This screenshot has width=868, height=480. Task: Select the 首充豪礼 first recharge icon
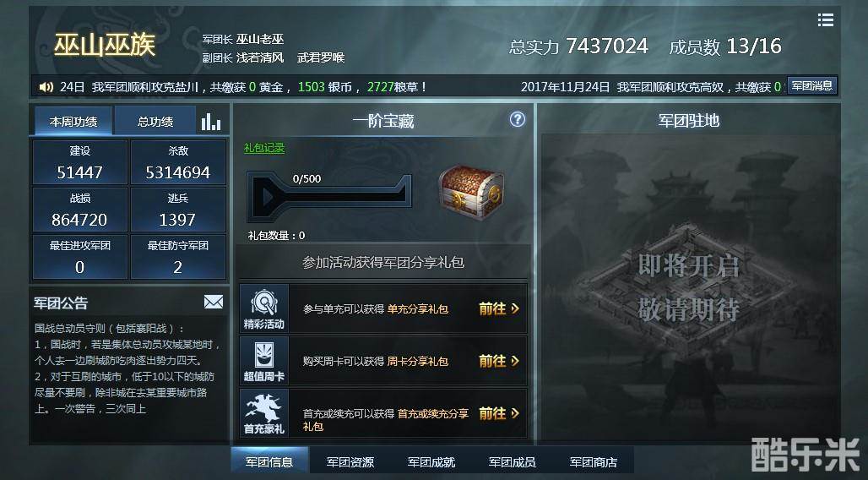pyautogui.click(x=264, y=413)
